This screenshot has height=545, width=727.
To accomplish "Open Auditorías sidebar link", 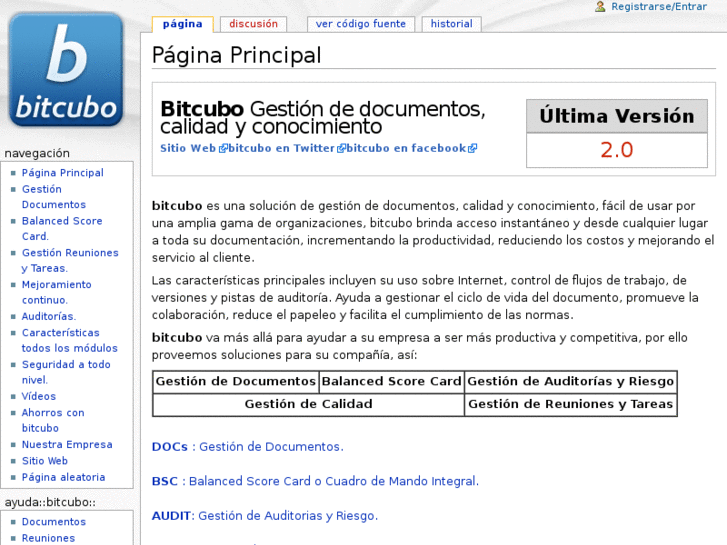I will (49, 316).
